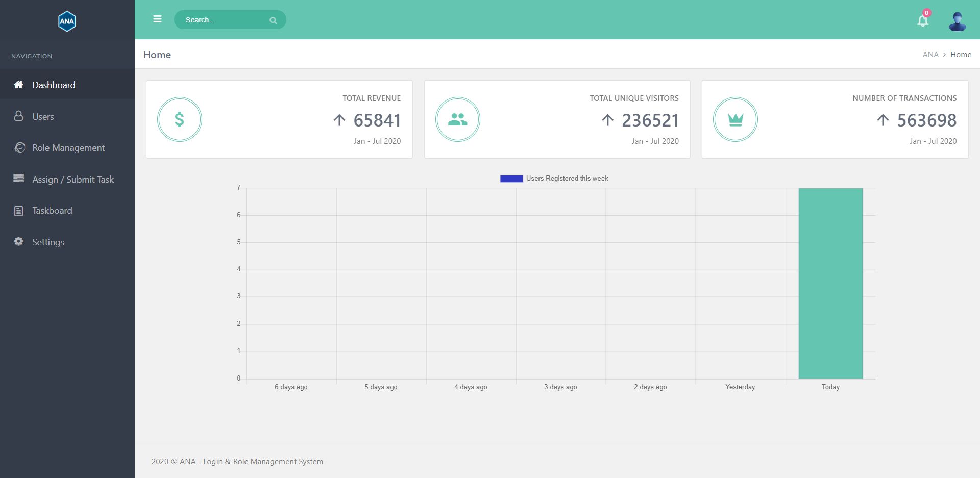The width and height of the screenshot is (980, 478).
Task: Open Assign / Submit Task
Action: 72,180
